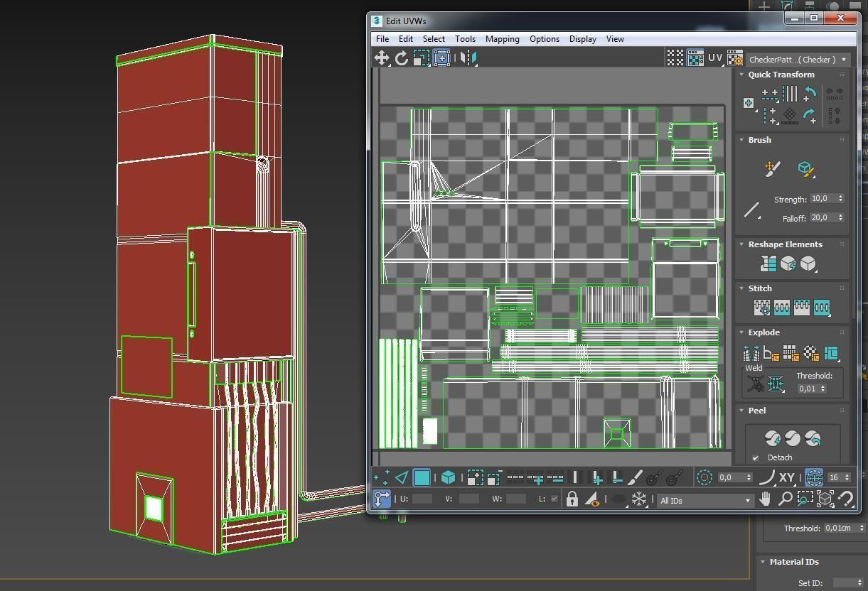Screen dimensions: 868x591
Task: Select the Paint Movement brush
Action: coord(772,168)
